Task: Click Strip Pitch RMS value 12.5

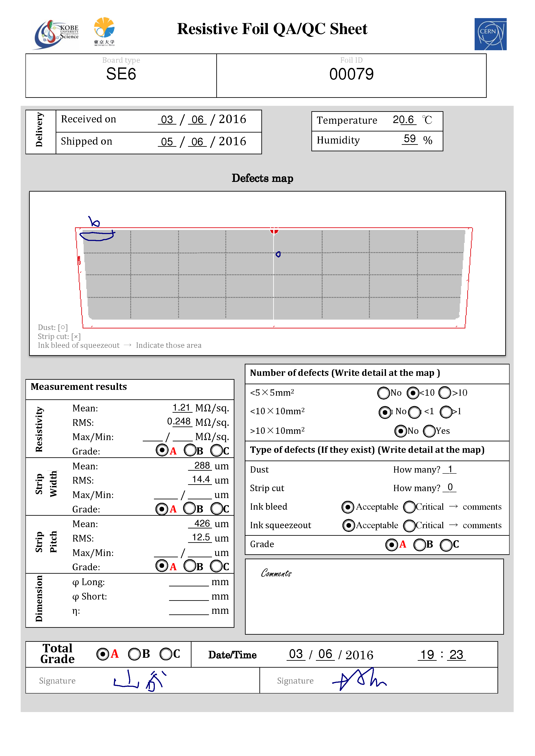Action: [200, 537]
